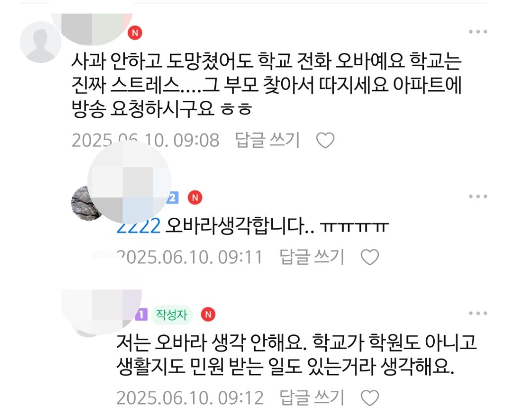This screenshot has height=420, width=507.
Task: Like the 09:11 reply with the heart
Action: coord(369,258)
